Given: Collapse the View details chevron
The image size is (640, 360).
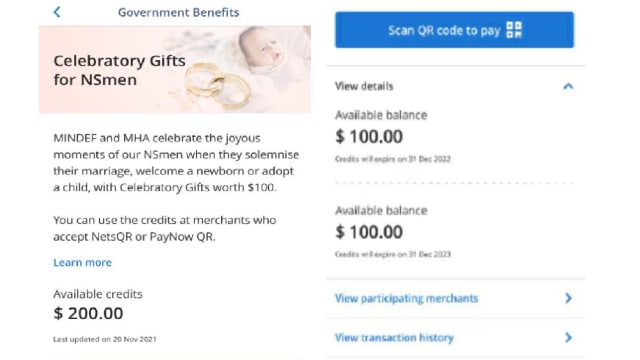Looking at the screenshot, I should tap(568, 86).
